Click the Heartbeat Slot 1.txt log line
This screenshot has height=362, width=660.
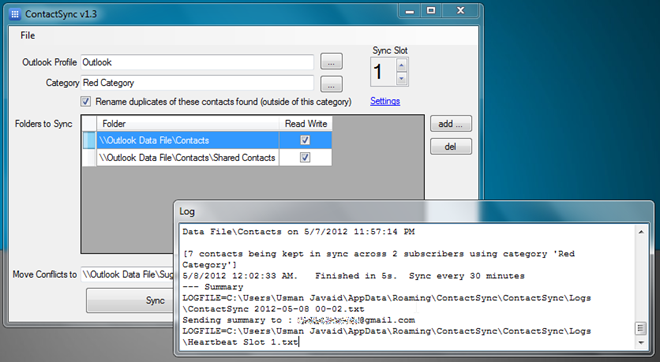pos(241,342)
